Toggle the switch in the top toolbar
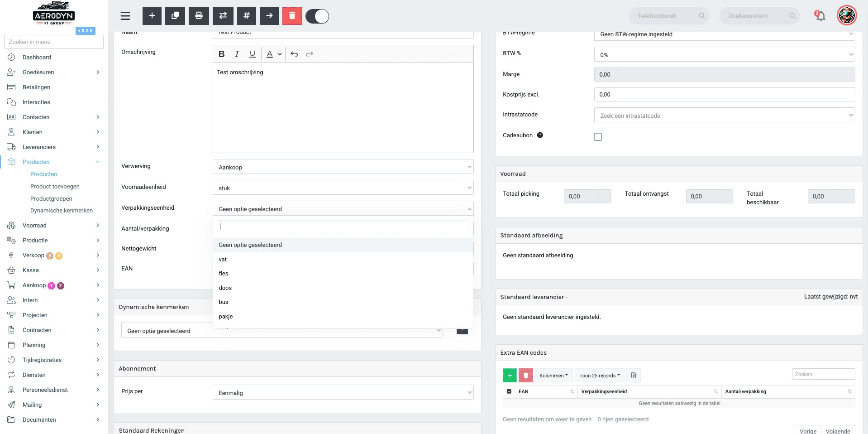 (x=317, y=16)
